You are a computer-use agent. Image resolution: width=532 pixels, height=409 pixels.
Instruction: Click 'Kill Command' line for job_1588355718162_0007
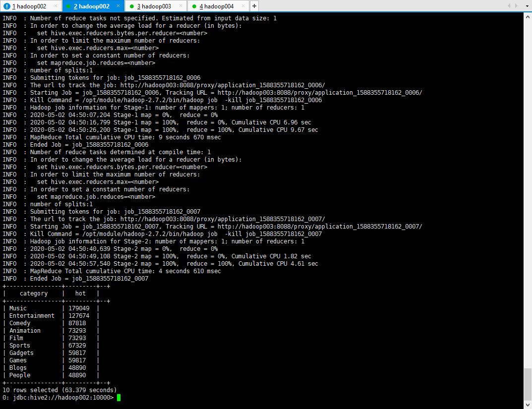(x=162, y=234)
